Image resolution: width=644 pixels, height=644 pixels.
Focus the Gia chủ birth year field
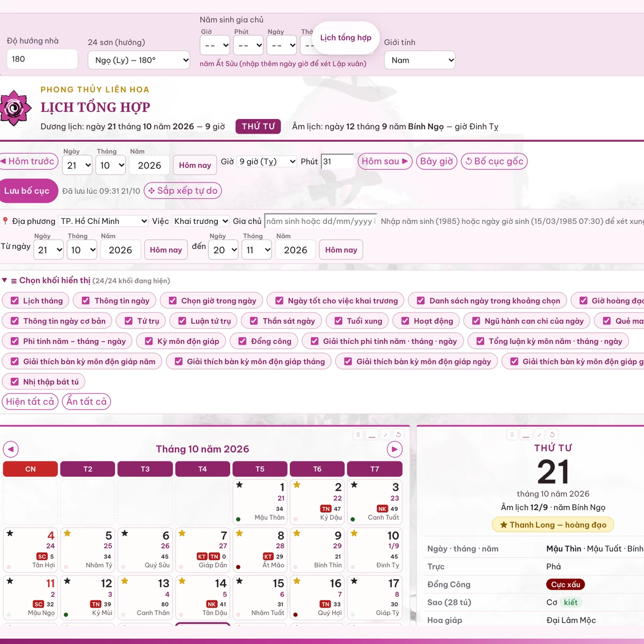(x=320, y=221)
